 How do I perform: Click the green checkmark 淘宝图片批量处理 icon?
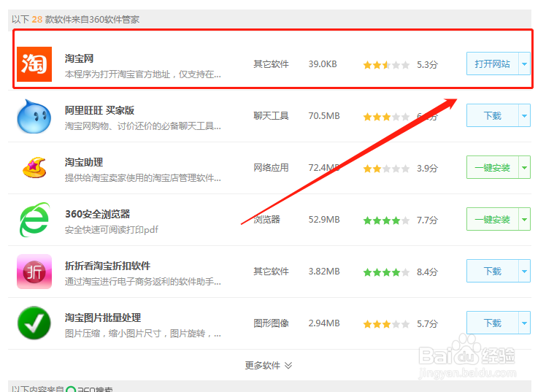(34, 323)
